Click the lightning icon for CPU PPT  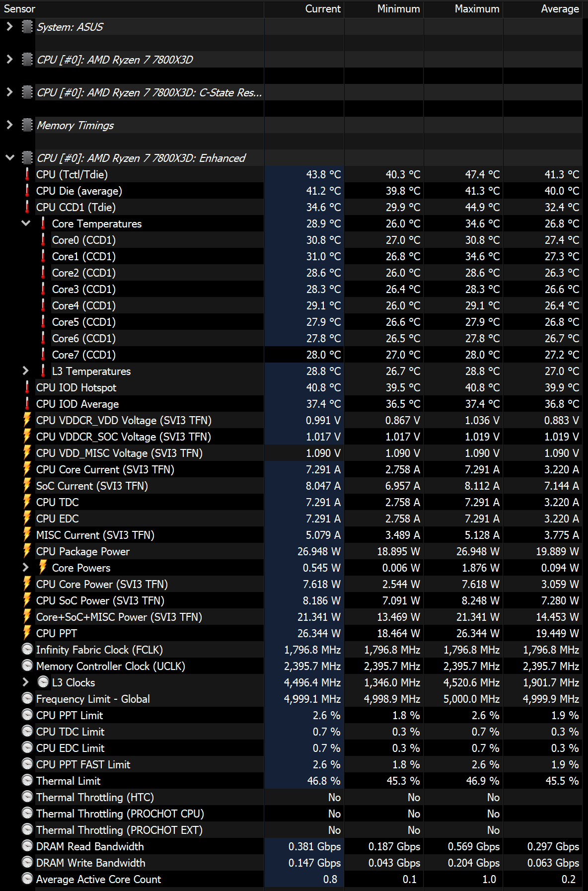27,633
